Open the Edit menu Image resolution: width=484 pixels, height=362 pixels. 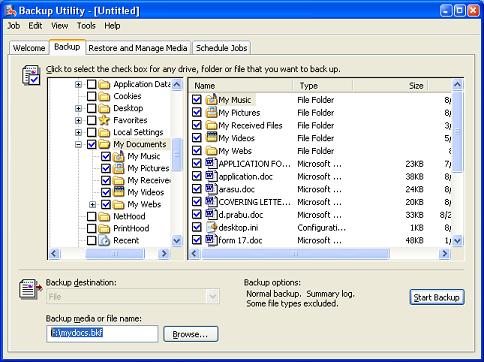(35, 26)
